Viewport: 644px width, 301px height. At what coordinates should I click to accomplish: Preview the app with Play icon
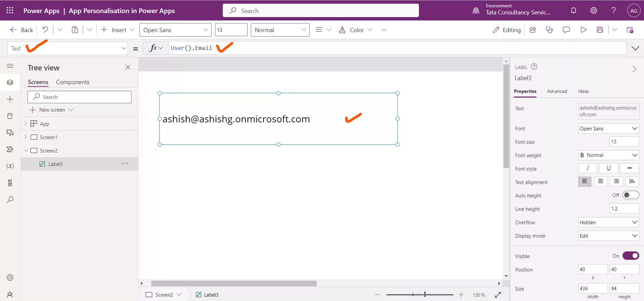tap(583, 30)
